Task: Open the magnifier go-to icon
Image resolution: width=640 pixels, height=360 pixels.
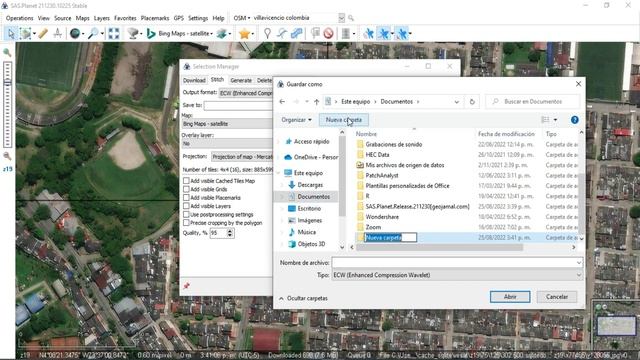Action: tap(93, 33)
